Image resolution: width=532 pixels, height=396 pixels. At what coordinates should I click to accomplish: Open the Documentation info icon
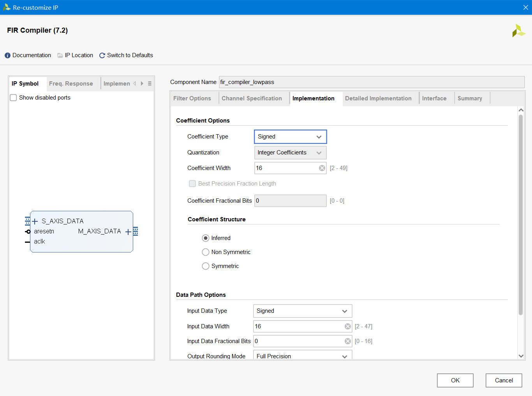pos(7,56)
